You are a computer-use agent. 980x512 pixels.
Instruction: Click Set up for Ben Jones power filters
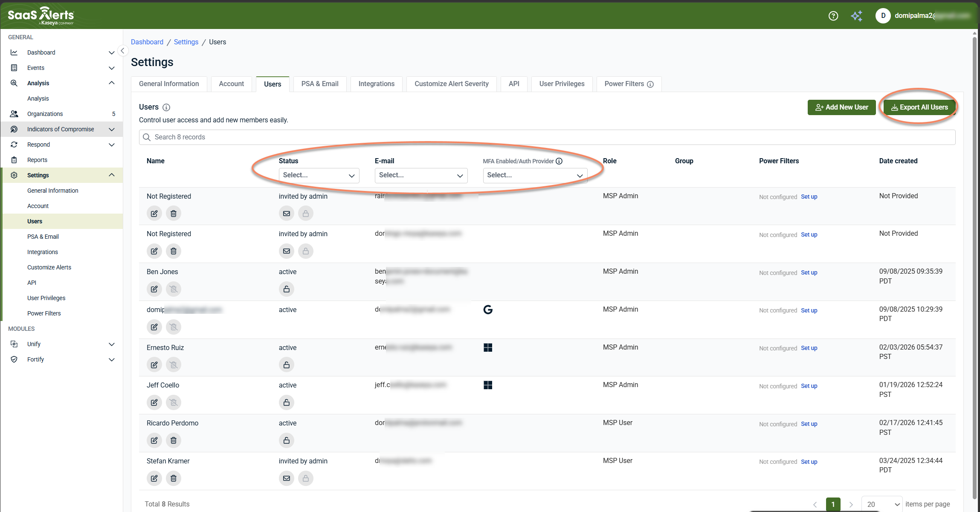pyautogui.click(x=809, y=273)
